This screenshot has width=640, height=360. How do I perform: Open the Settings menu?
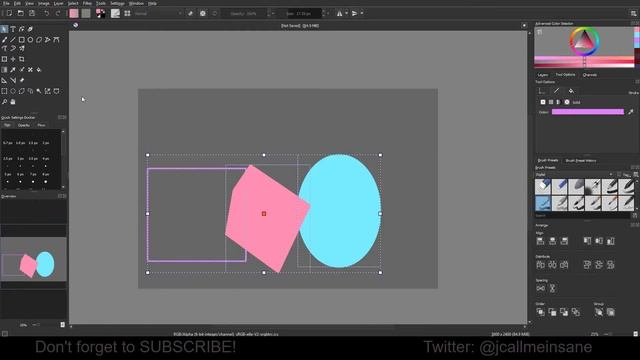pyautogui.click(x=117, y=3)
